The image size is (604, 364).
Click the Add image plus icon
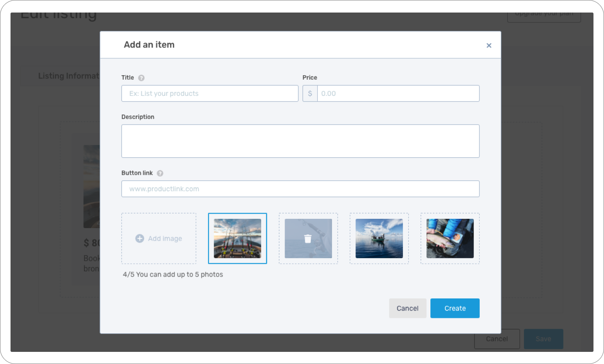(x=139, y=238)
